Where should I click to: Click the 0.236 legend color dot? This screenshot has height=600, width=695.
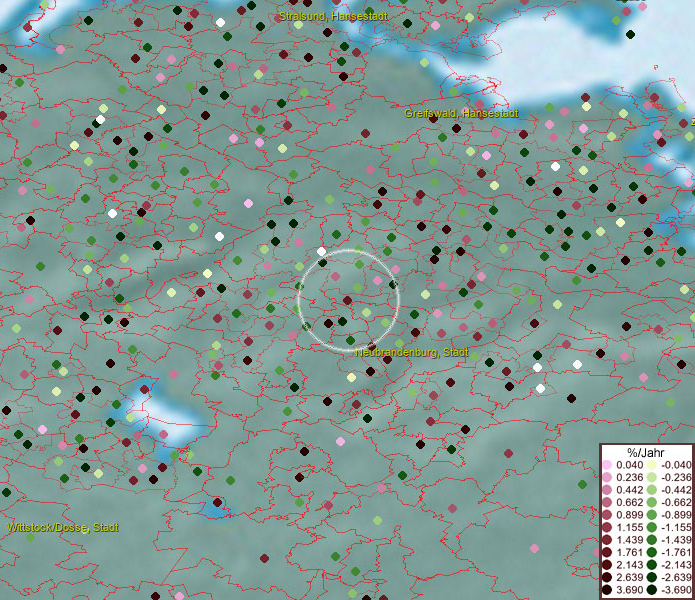pyautogui.click(x=607, y=477)
